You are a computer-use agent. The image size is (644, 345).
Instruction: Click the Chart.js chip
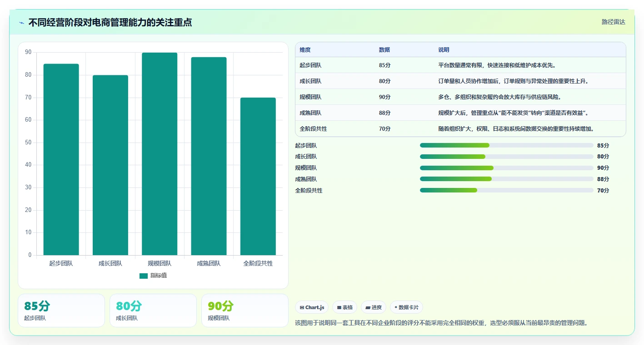click(x=312, y=307)
